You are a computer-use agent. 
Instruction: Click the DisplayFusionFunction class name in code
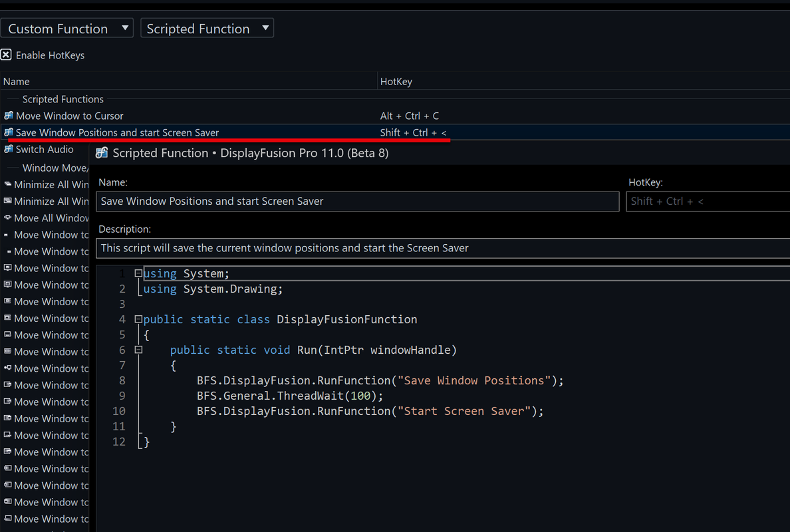click(346, 319)
